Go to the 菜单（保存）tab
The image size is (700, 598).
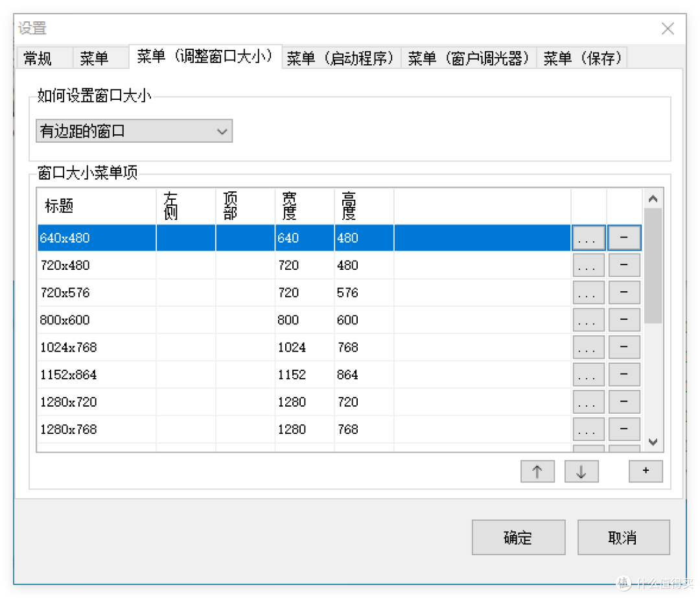(582, 58)
